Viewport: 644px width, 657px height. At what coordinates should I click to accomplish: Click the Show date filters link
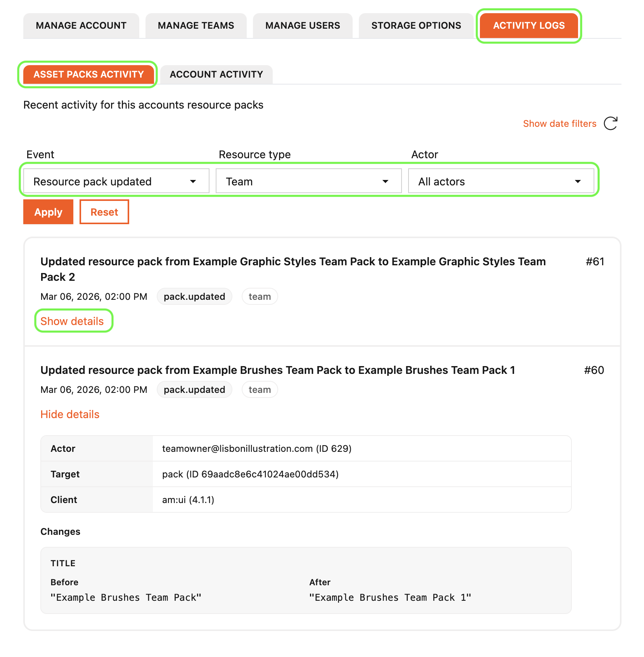pos(559,124)
